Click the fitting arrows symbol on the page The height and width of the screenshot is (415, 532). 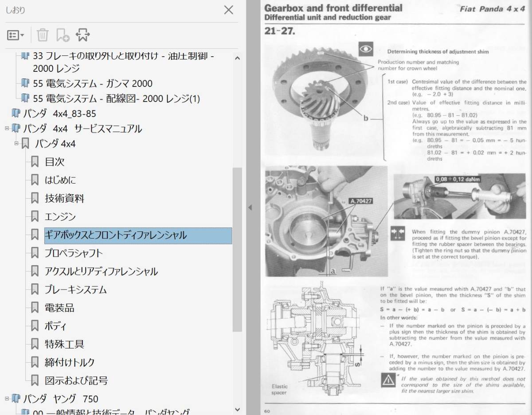click(x=398, y=234)
